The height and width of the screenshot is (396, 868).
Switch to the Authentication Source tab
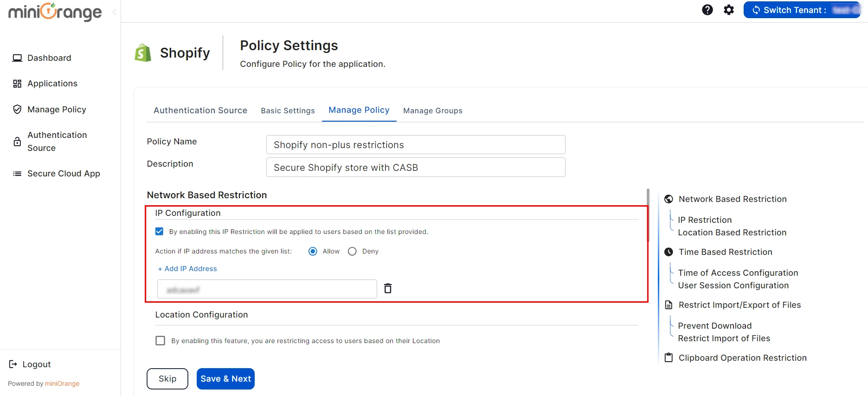pyautogui.click(x=200, y=110)
